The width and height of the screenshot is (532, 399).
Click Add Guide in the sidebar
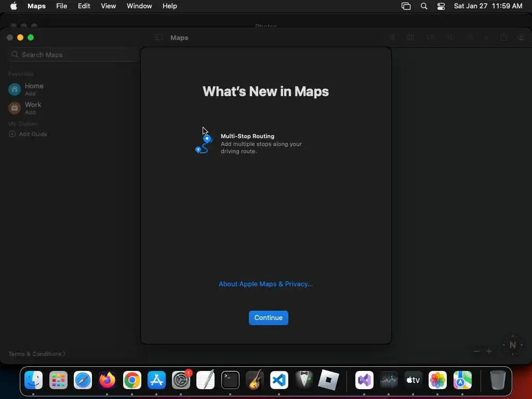point(28,134)
